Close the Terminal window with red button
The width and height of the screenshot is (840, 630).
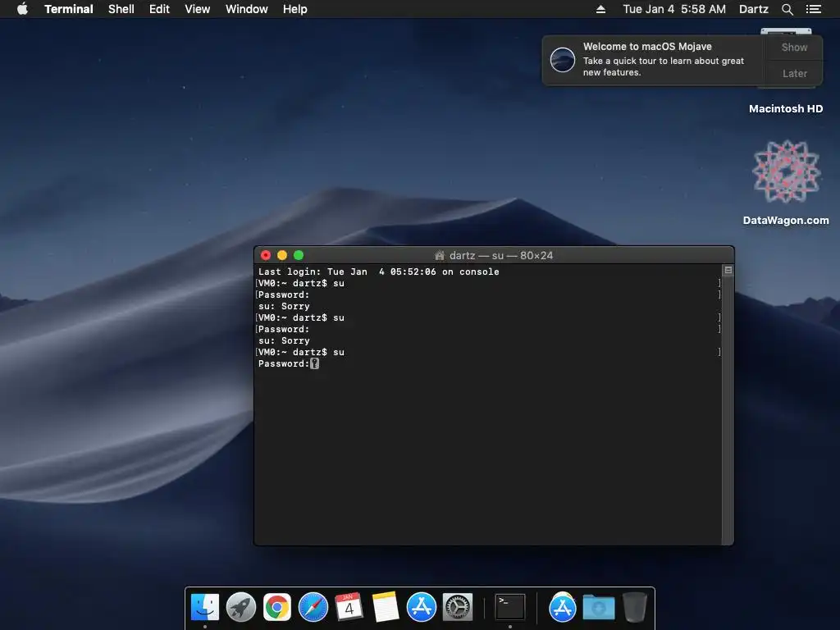tap(266, 255)
